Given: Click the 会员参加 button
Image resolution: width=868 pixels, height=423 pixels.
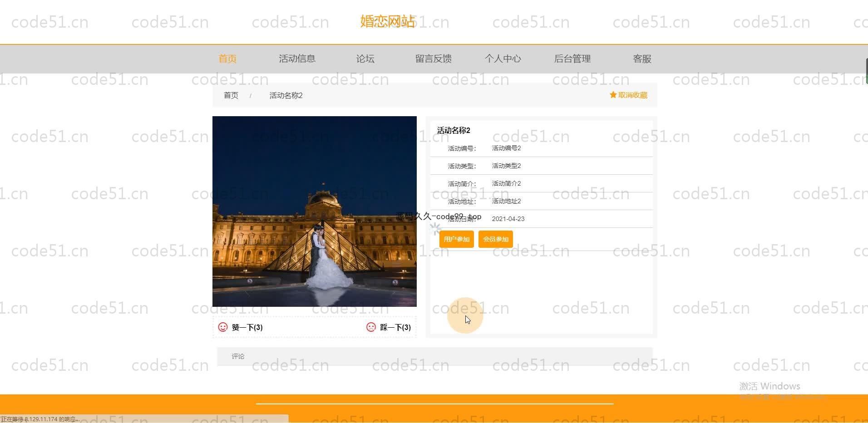Looking at the screenshot, I should [495, 239].
